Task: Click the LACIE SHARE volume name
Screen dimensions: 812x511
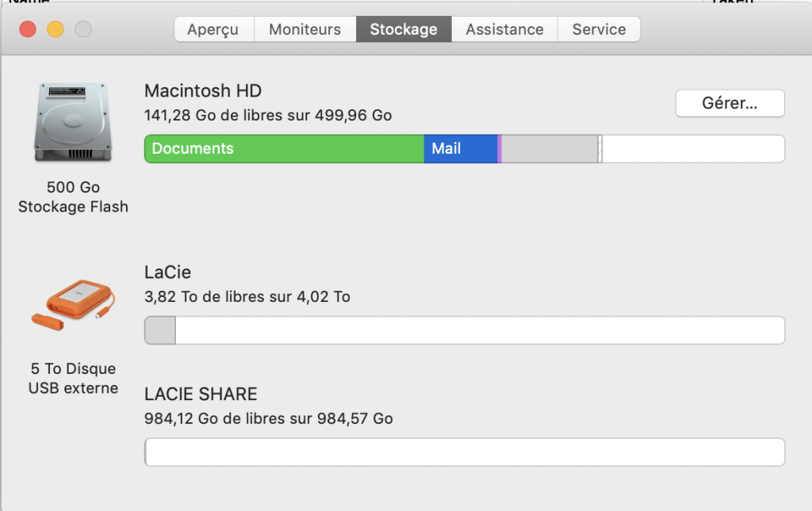Action: 201,394
